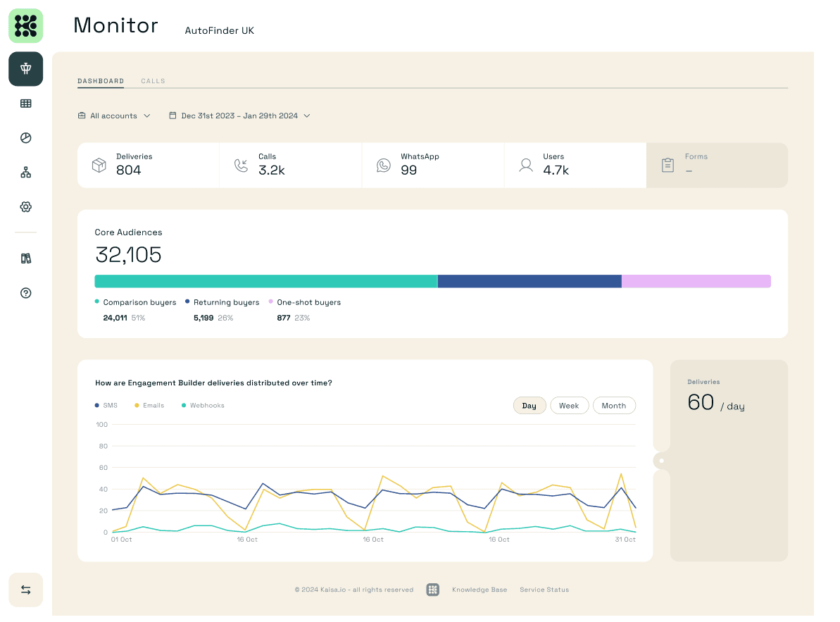Viewport: 840px width, 622px height.
Task: Open the pie chart analytics sidebar icon
Action: point(26,137)
